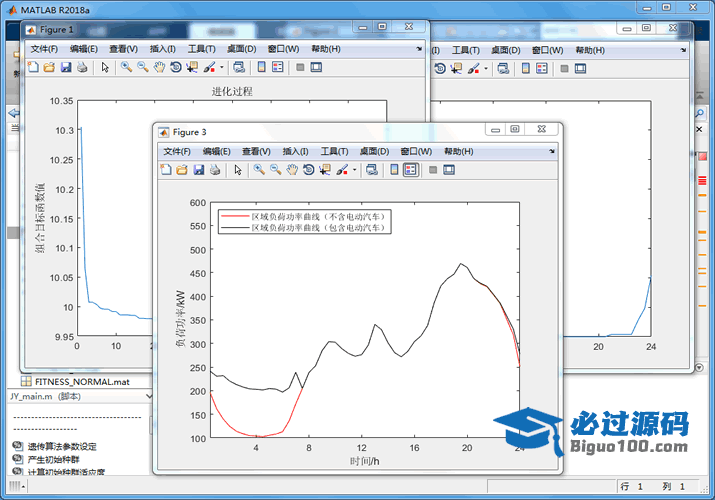Open 工具(T) menu in background figure window
Image resolution: width=715 pixels, height=500 pixels.
click(x=466, y=50)
